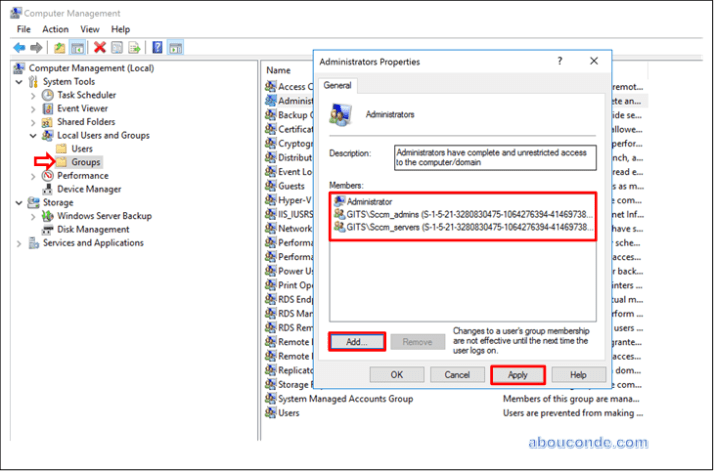The height and width of the screenshot is (472, 714).
Task: Click the red X Delete toolbar icon
Action: click(x=100, y=47)
